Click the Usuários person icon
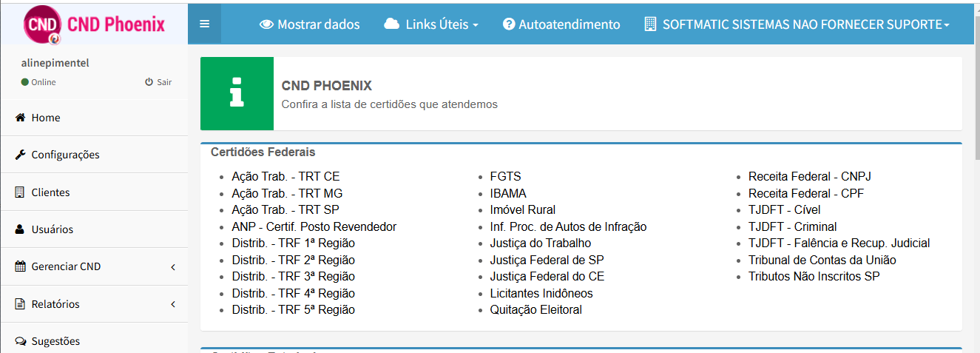Viewport: 980px width, 353px height. click(20, 229)
